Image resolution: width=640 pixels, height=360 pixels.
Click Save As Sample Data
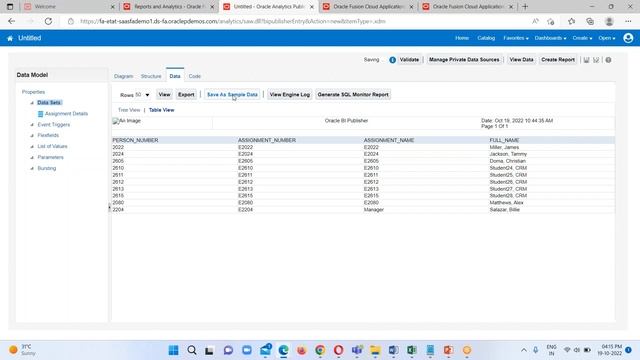pos(232,95)
